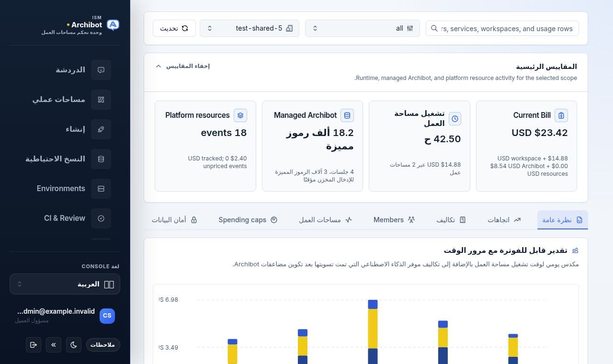613x364 pixels.
Task: Click the تحديث refresh button
Action: coord(174,28)
